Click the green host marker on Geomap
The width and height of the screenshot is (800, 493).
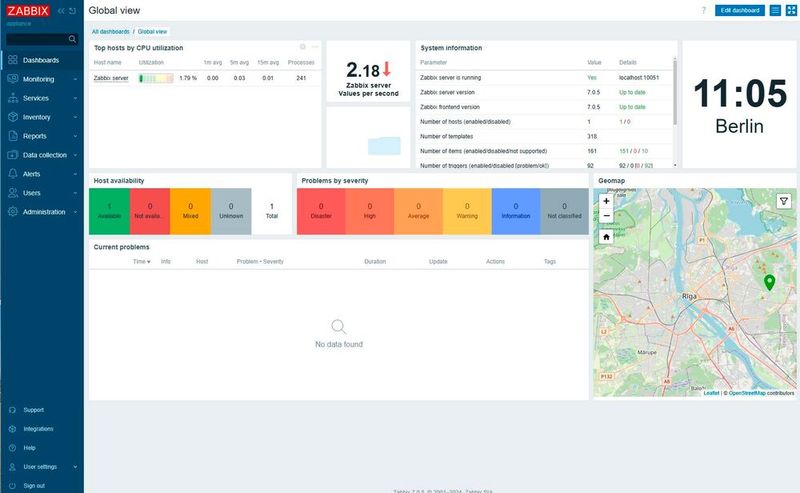click(x=769, y=282)
